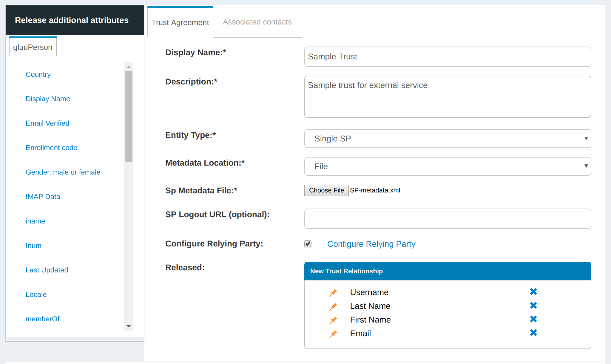Click the SP Logout URL field
The image size is (611, 364).
point(448,219)
